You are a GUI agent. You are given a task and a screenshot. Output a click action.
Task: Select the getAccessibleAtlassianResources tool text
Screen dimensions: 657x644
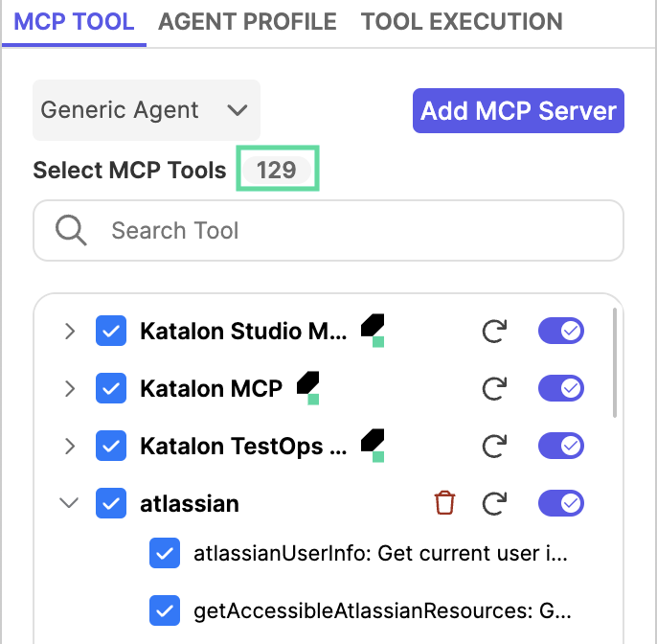point(382,610)
